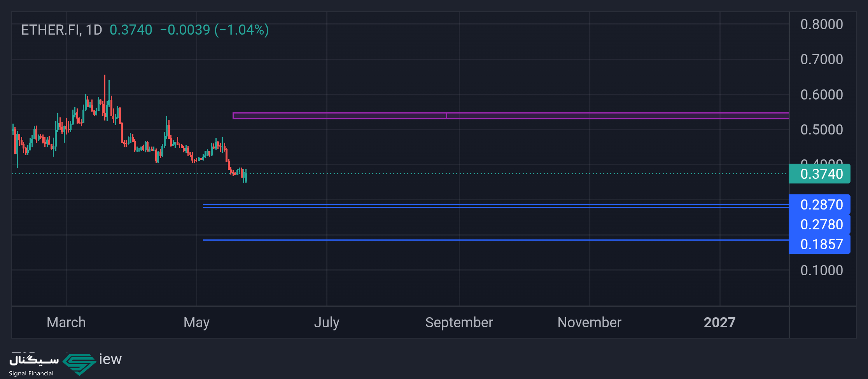The width and height of the screenshot is (868, 379).
Task: Click the March label on the time axis
Action: pos(66,323)
